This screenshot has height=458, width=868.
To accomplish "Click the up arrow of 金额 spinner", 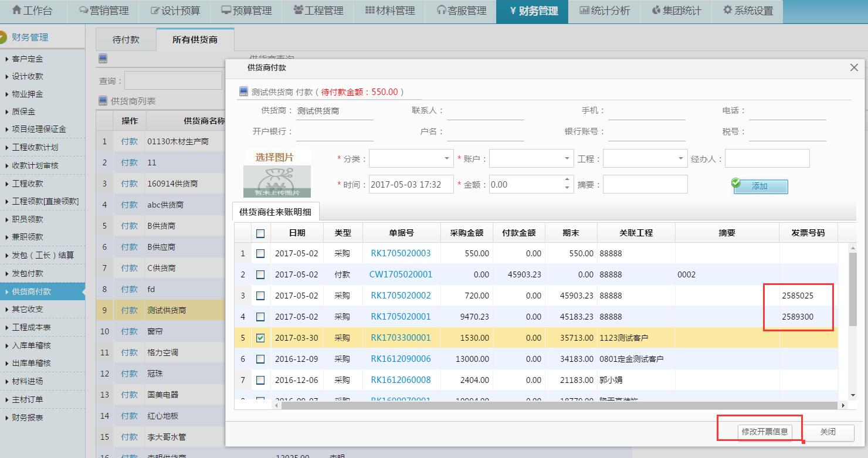I will click(567, 180).
